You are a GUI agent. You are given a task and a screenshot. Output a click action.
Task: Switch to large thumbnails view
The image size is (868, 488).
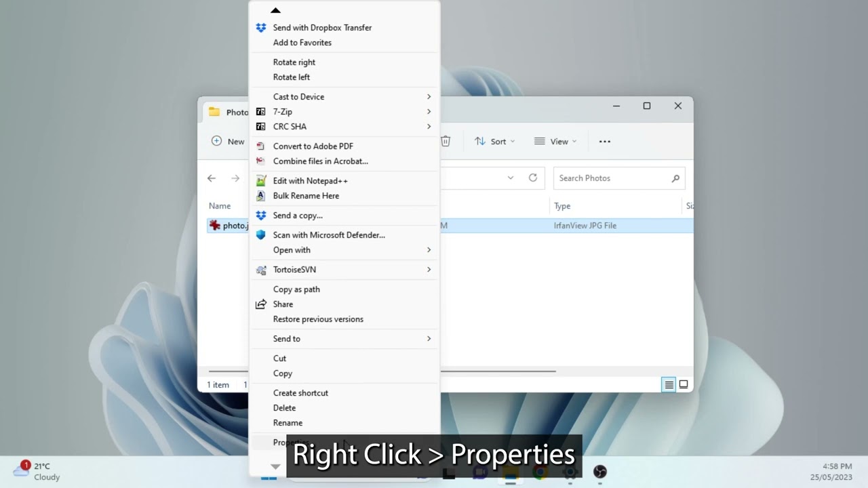(684, 384)
